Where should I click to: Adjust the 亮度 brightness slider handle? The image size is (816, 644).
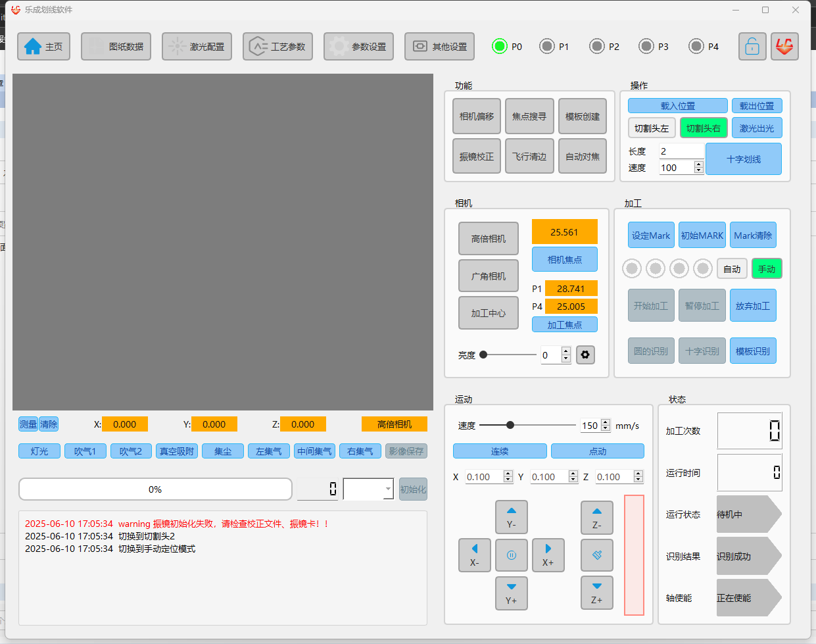pyautogui.click(x=483, y=355)
